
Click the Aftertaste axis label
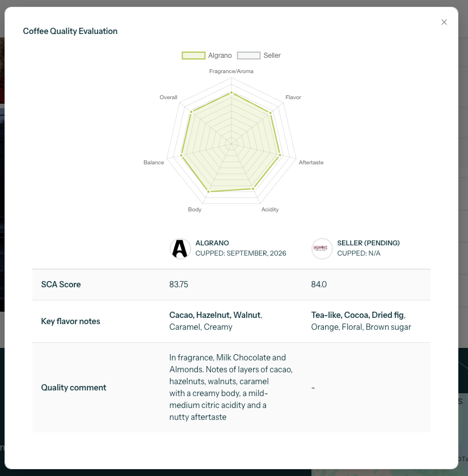pos(311,163)
